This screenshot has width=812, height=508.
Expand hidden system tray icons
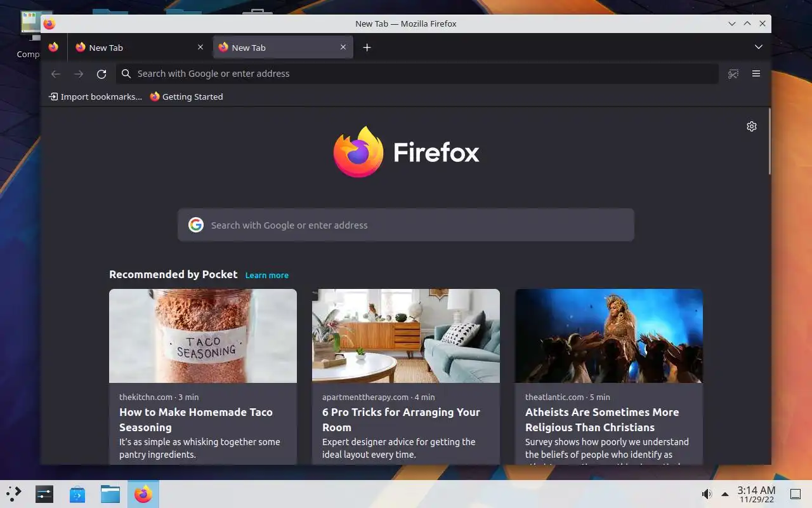coord(725,494)
